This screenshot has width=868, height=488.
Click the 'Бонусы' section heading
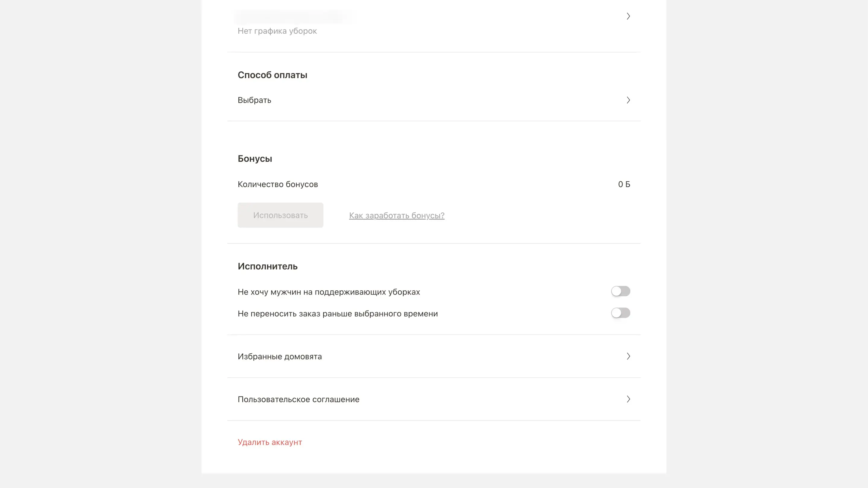[x=255, y=159]
